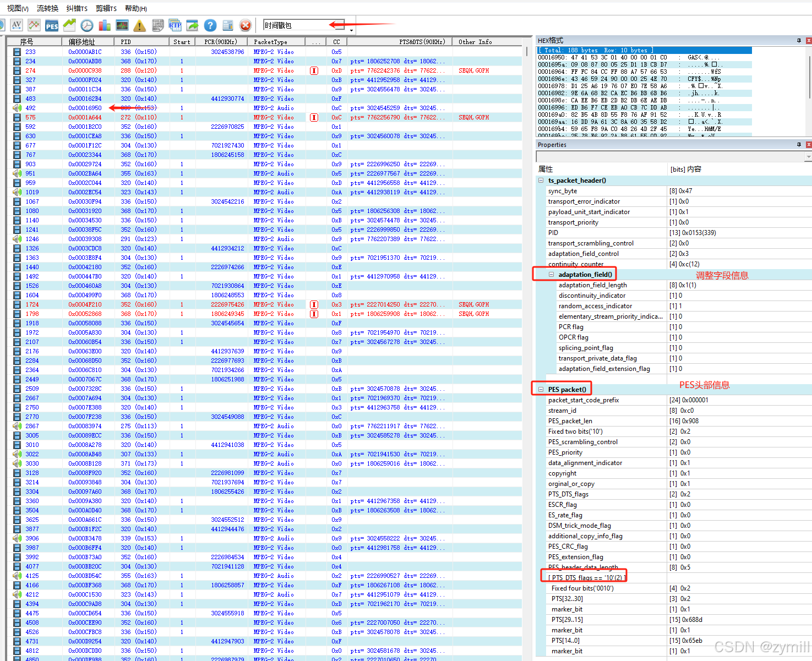Collapse the adaptation_field() node
This screenshot has height=661, width=812.
551,274
